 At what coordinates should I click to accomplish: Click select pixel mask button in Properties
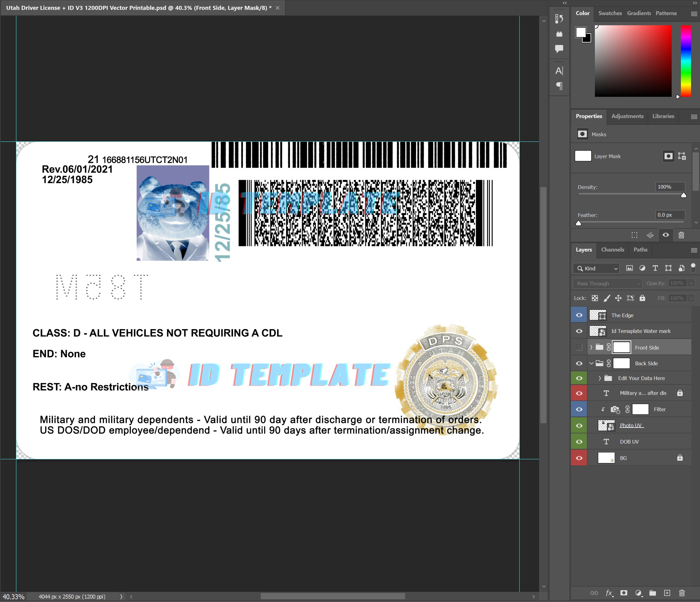668,156
